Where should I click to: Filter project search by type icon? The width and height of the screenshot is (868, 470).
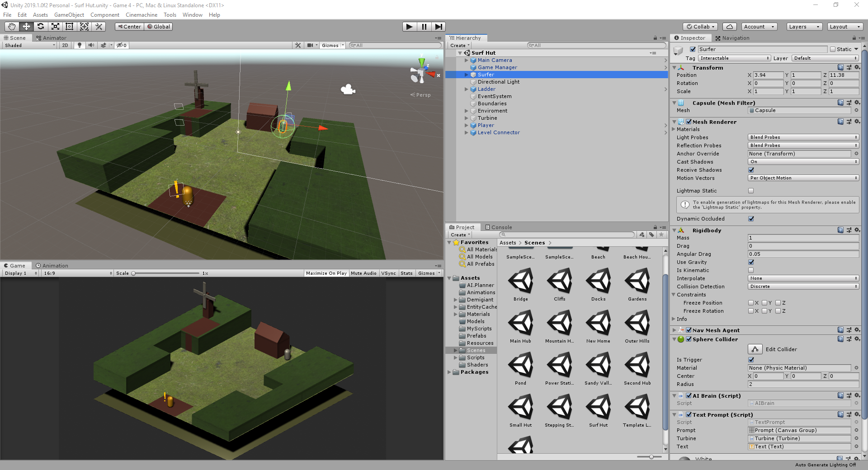[x=642, y=235]
